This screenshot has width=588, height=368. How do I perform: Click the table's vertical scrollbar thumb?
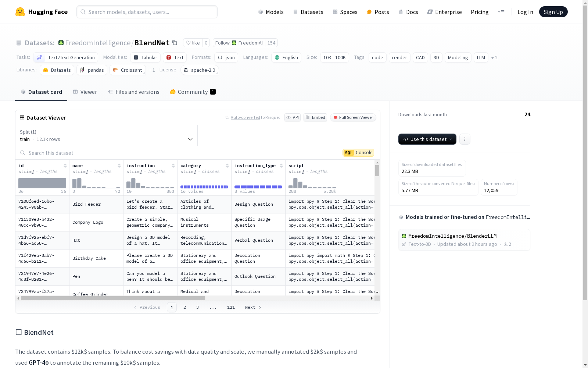tap(377, 171)
